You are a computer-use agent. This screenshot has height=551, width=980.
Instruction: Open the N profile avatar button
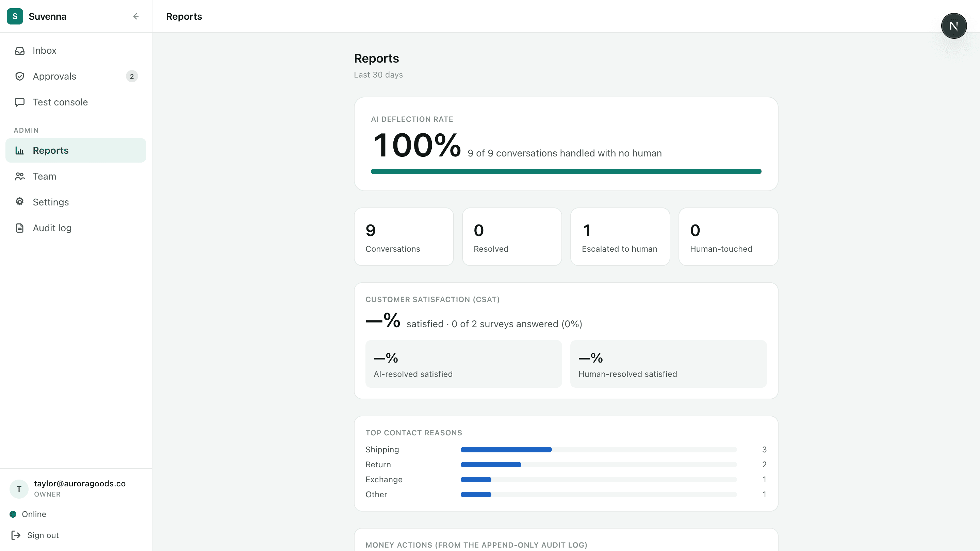pyautogui.click(x=954, y=26)
